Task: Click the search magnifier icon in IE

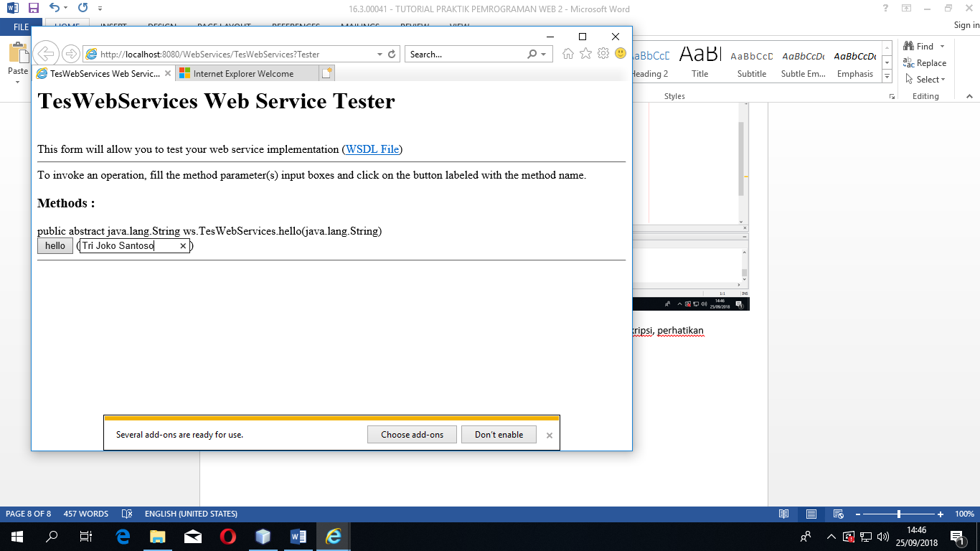Action: pyautogui.click(x=532, y=55)
